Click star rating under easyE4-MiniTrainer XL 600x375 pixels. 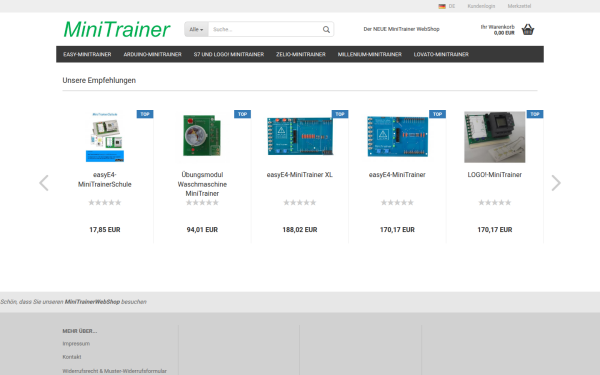point(300,202)
